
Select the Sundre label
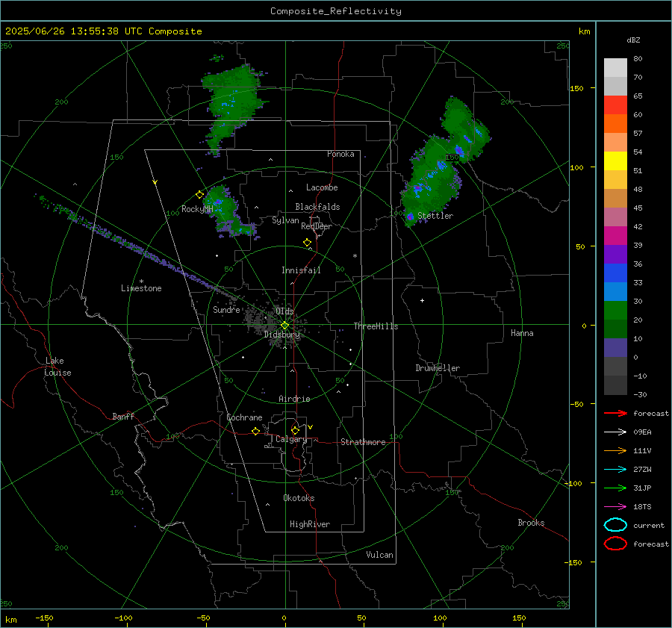226,309
